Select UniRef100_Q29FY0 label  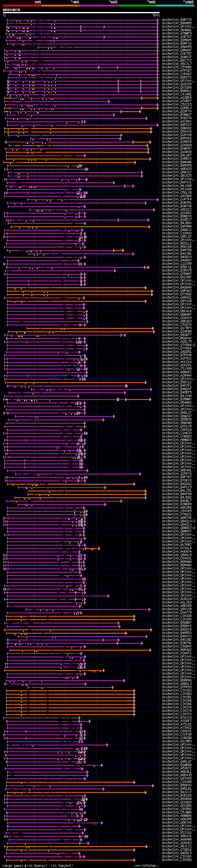pos(177,111)
